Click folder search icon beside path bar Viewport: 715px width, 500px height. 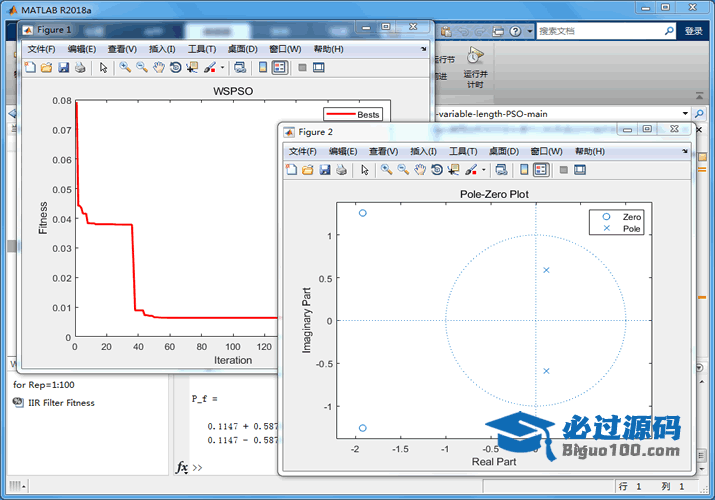(x=699, y=113)
